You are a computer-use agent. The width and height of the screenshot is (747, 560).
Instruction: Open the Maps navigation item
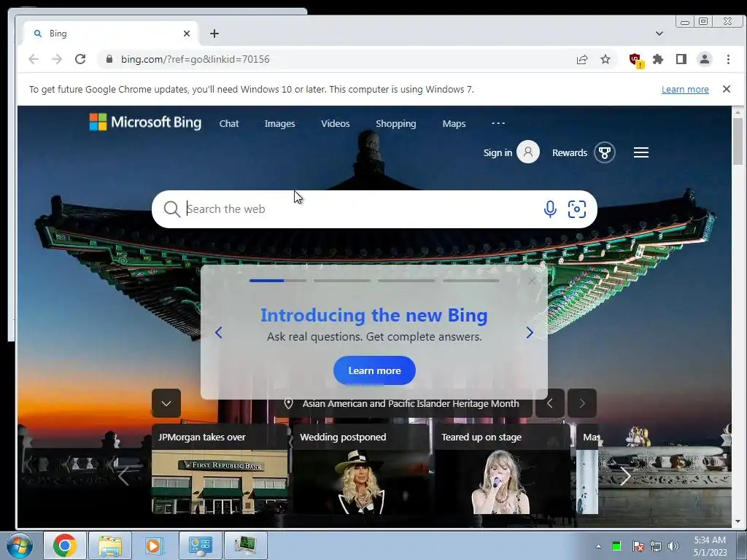[454, 123]
